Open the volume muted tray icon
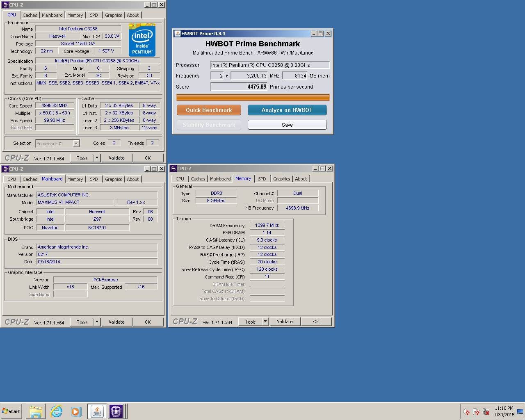This screenshot has height=420, width=525. (466, 411)
